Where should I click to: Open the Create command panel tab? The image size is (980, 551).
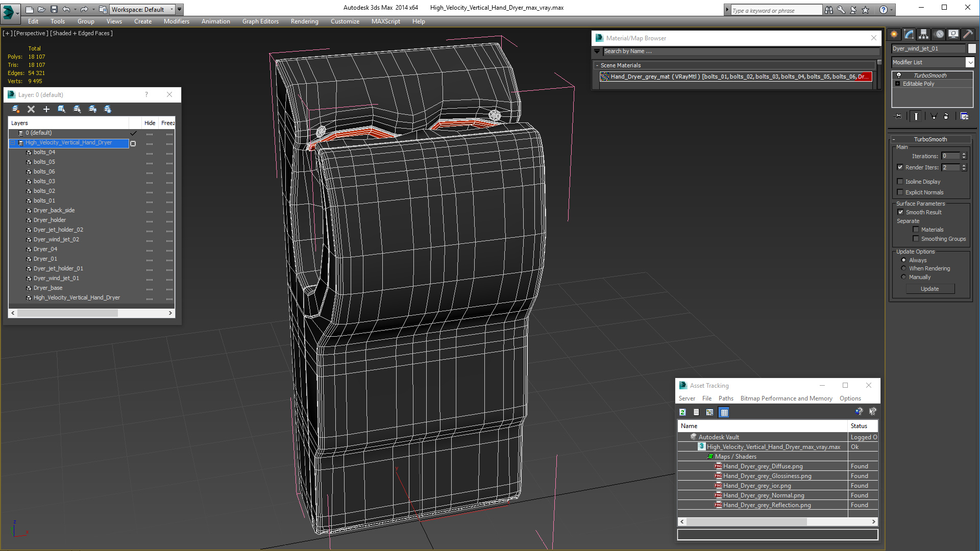tap(894, 34)
